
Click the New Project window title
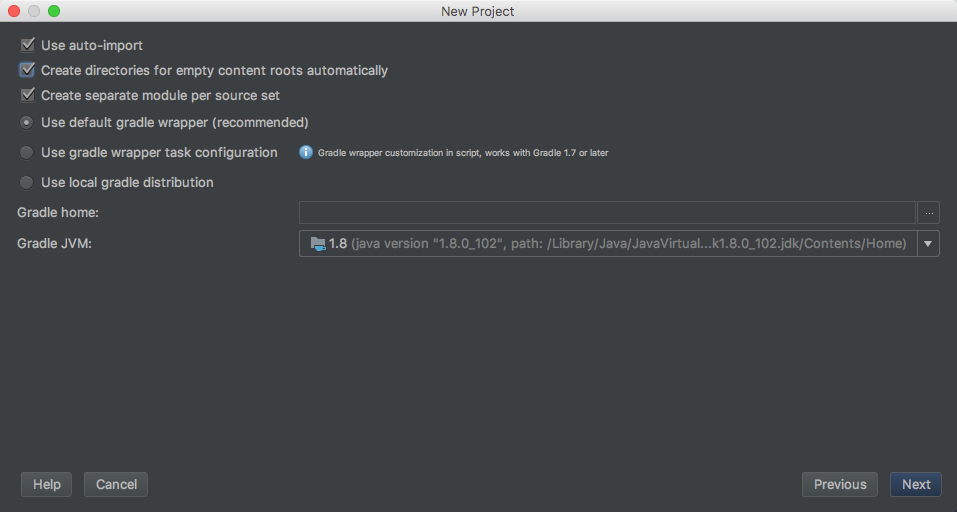478,12
